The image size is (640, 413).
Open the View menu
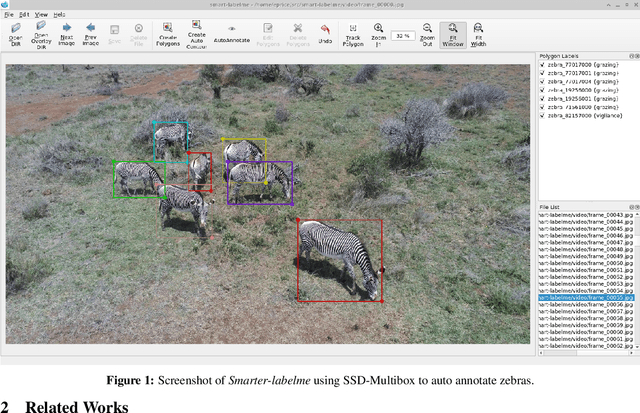(x=41, y=15)
